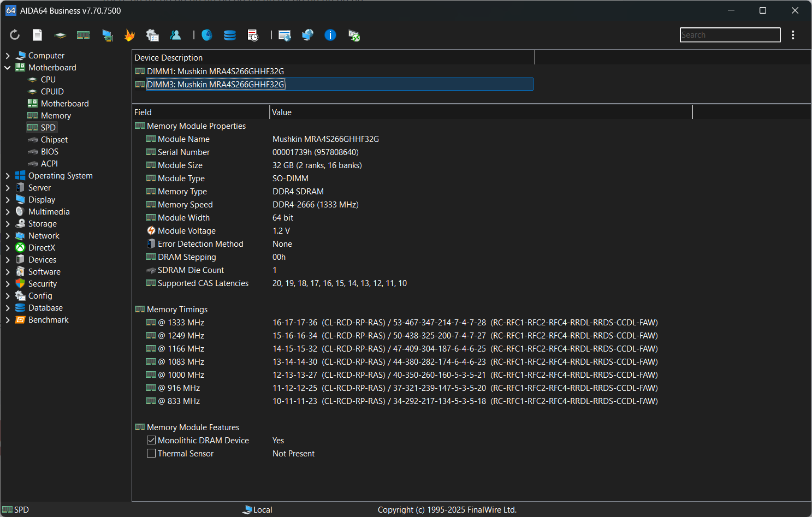Click the Error Detection Method row icon
This screenshot has width=812, height=517.
coord(151,243)
